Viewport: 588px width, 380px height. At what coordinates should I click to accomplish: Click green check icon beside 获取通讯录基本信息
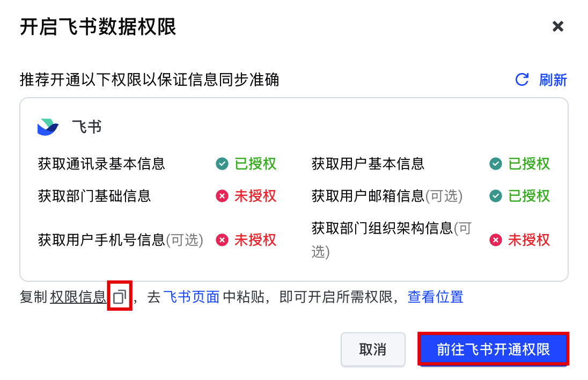[222, 164]
